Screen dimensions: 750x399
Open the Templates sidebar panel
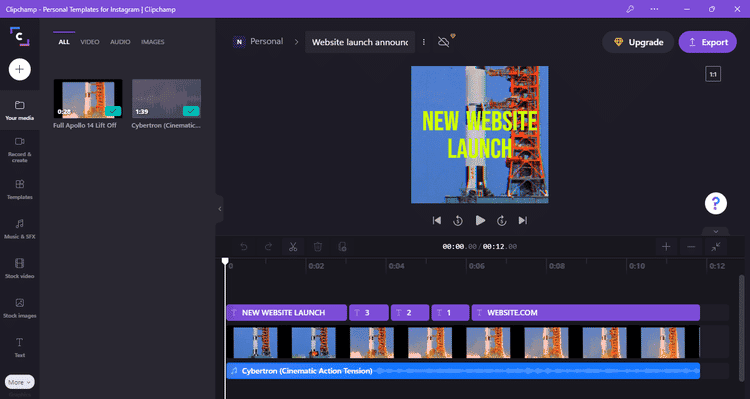click(x=20, y=189)
